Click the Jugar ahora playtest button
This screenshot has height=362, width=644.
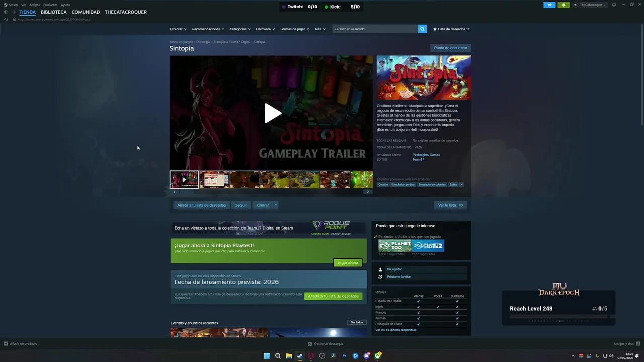pyautogui.click(x=348, y=263)
